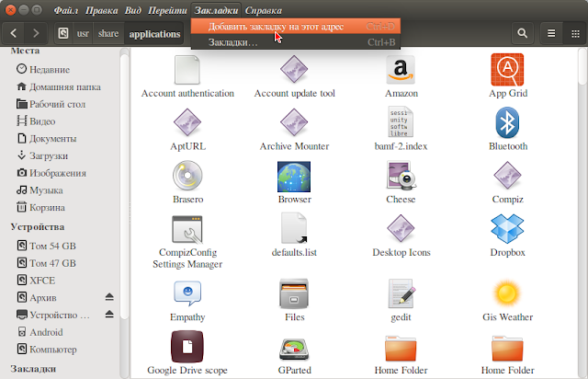The image size is (588, 379).
Task: Navigate to usr in the path bar
Action: 83,33
